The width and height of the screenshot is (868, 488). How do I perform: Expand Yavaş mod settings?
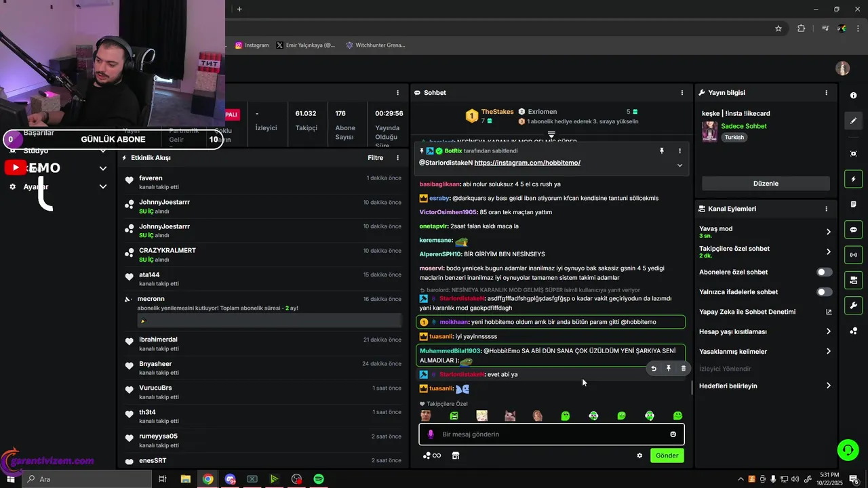coord(828,232)
